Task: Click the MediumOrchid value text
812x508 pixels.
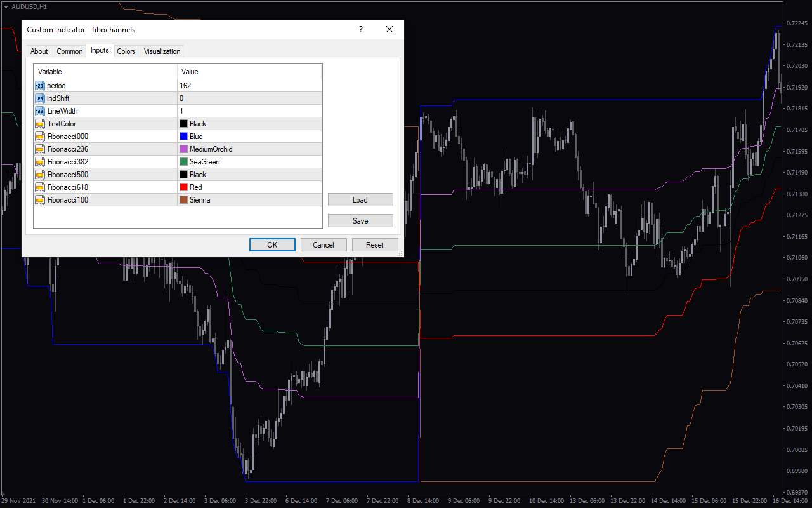Action: click(x=211, y=149)
